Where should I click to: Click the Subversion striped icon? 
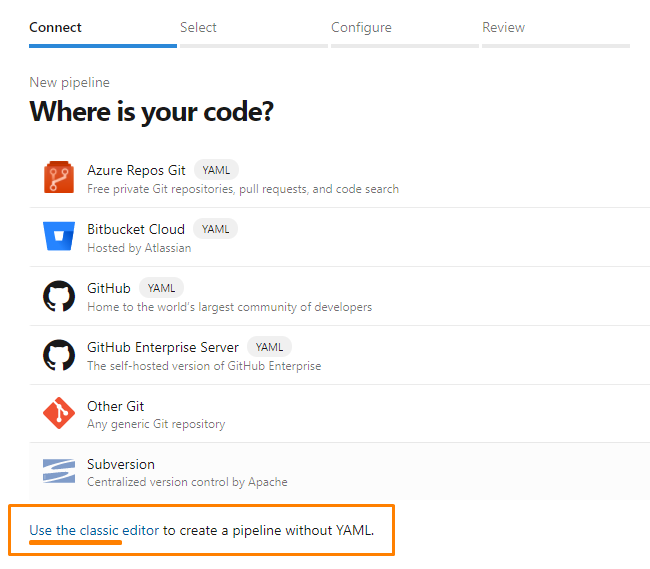pos(59,471)
